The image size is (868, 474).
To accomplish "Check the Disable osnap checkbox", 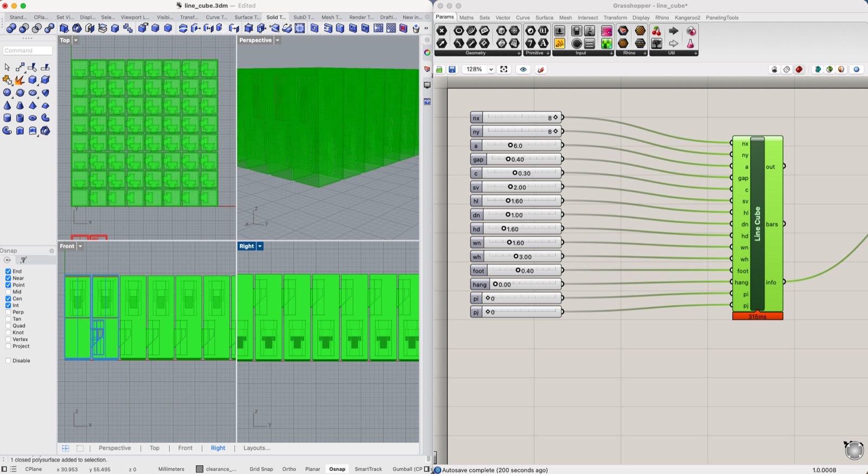I will [8, 361].
